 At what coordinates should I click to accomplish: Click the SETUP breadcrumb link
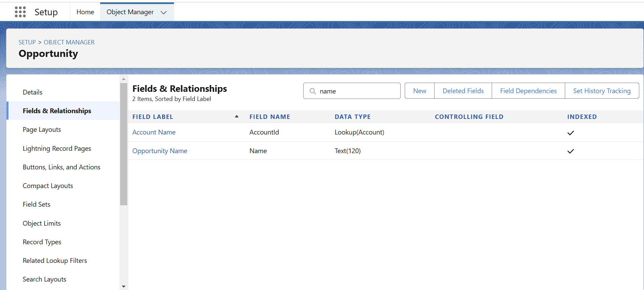[27, 42]
